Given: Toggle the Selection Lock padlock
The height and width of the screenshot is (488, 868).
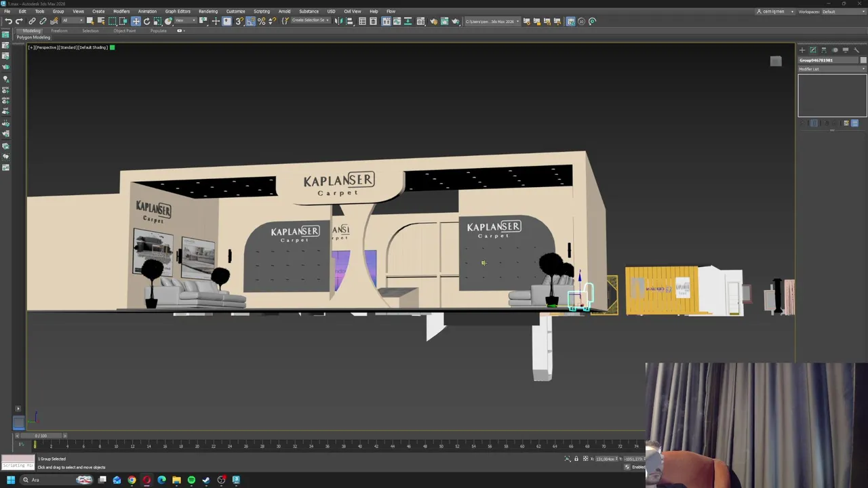Looking at the screenshot, I should tap(576, 459).
